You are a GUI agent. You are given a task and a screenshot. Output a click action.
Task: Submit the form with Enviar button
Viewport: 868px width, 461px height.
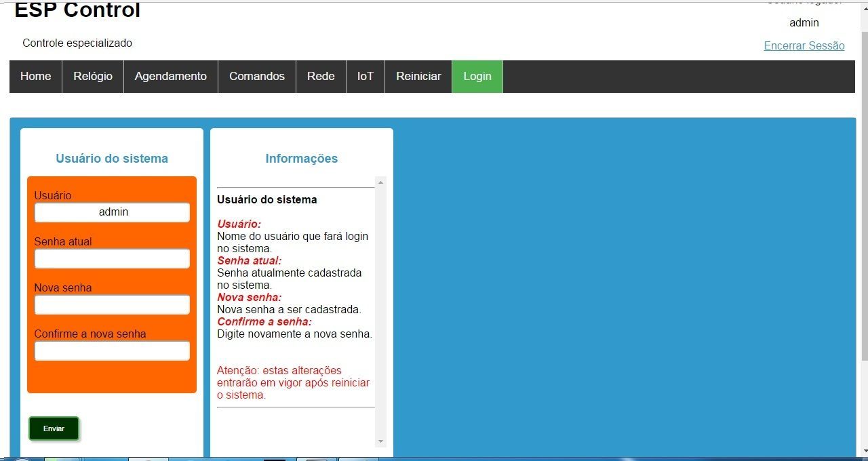point(54,428)
